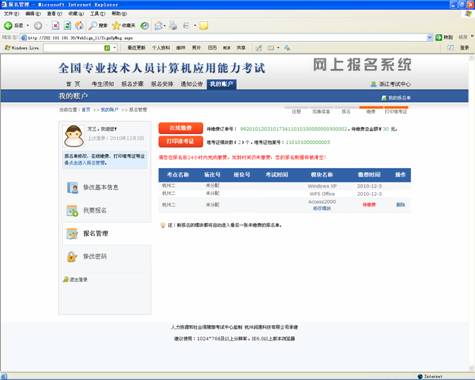The height and width of the screenshot is (380, 475).
Task: Click the 修改密码 lock icon
Action: tap(72, 257)
